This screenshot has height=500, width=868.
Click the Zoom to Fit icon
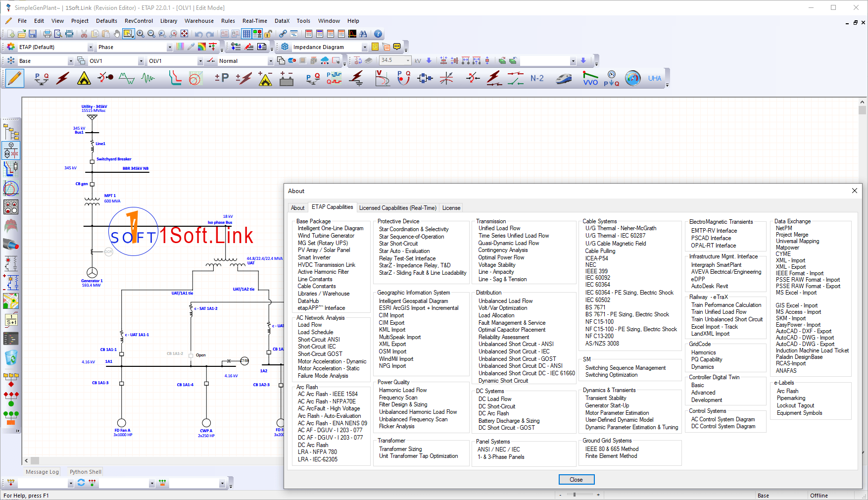coord(184,34)
